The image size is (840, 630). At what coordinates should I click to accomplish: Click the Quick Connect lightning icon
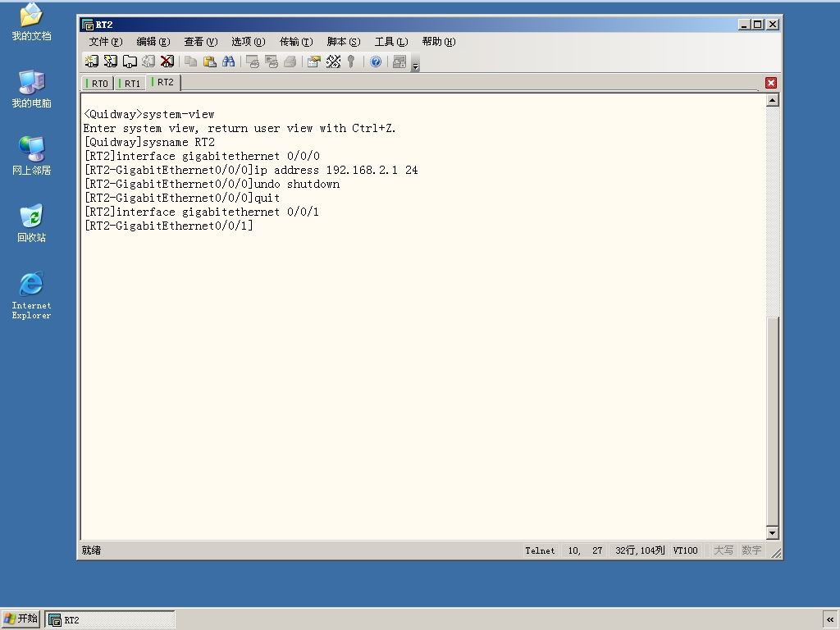click(111, 62)
